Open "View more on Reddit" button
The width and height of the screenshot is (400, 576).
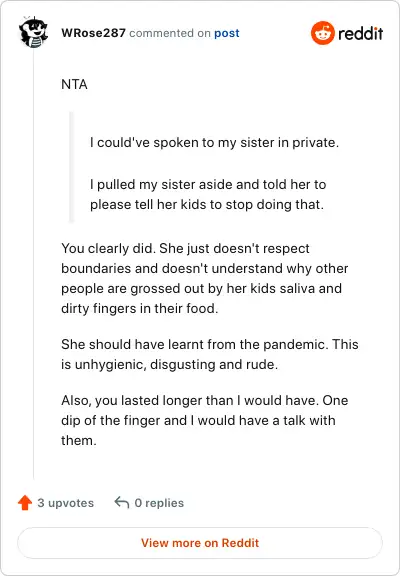(200, 543)
